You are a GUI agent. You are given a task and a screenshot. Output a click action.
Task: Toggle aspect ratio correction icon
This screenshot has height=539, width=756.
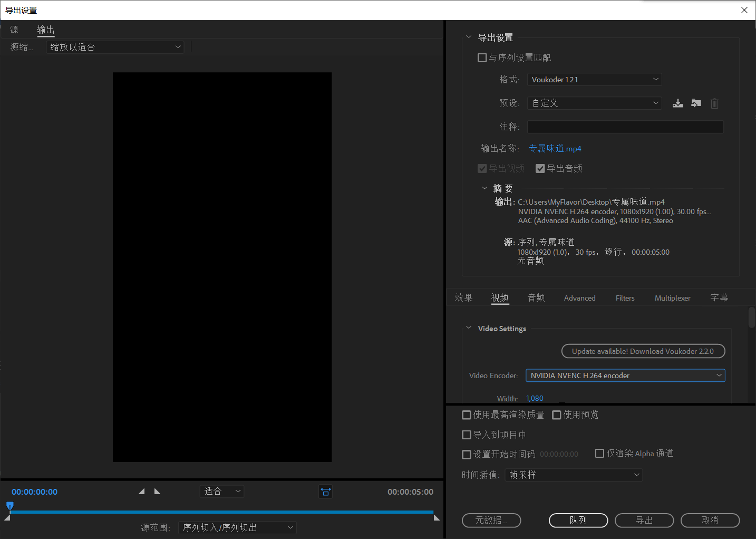[326, 492]
